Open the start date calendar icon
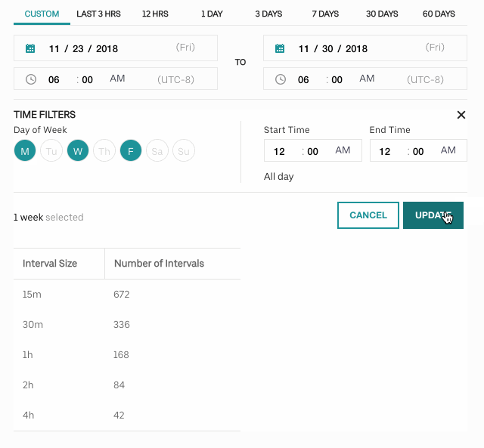The height and width of the screenshot is (448, 484). 30,48
